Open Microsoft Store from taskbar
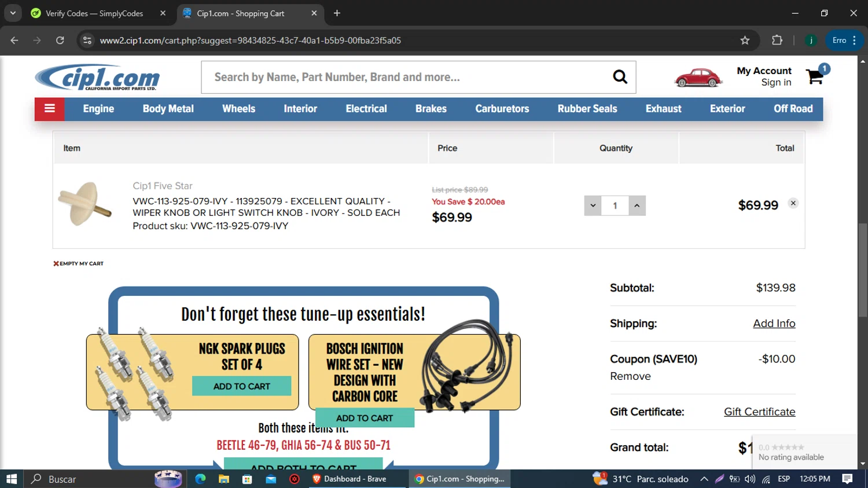Screen dimensions: 868x488 [247, 479]
